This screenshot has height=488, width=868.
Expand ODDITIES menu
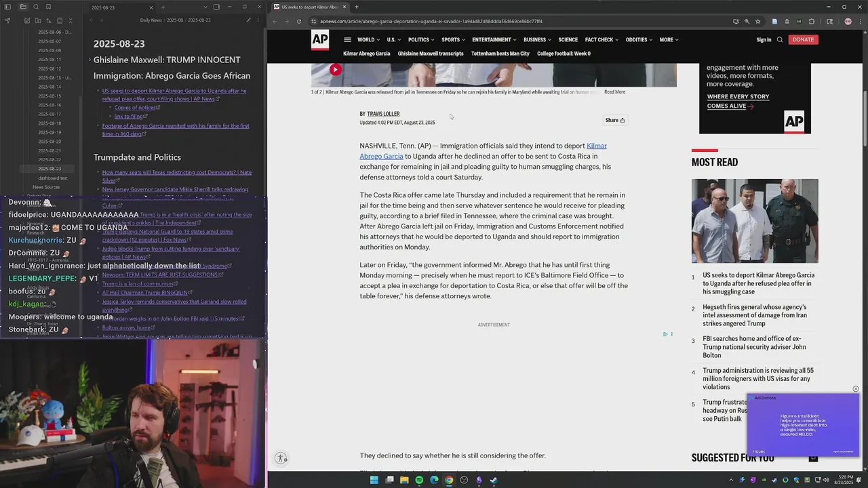coord(639,40)
